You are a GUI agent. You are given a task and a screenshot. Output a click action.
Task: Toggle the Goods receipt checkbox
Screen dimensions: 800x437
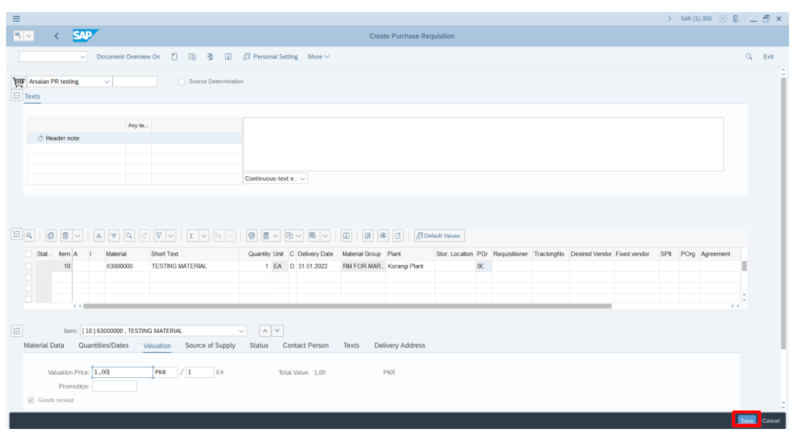pos(29,400)
